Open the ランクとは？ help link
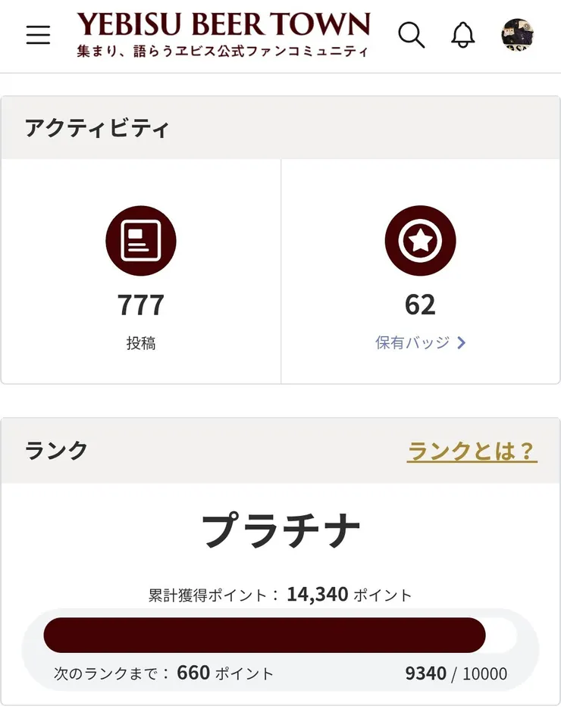 pyautogui.click(x=472, y=451)
